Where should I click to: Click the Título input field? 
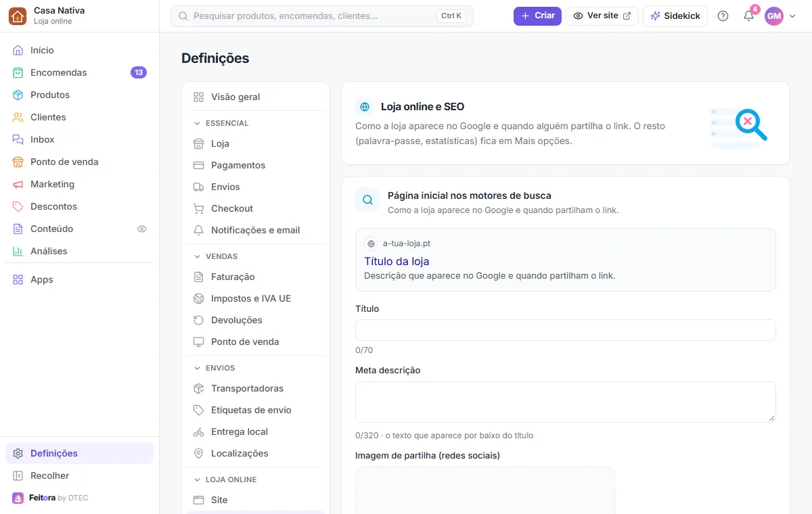pyautogui.click(x=566, y=330)
